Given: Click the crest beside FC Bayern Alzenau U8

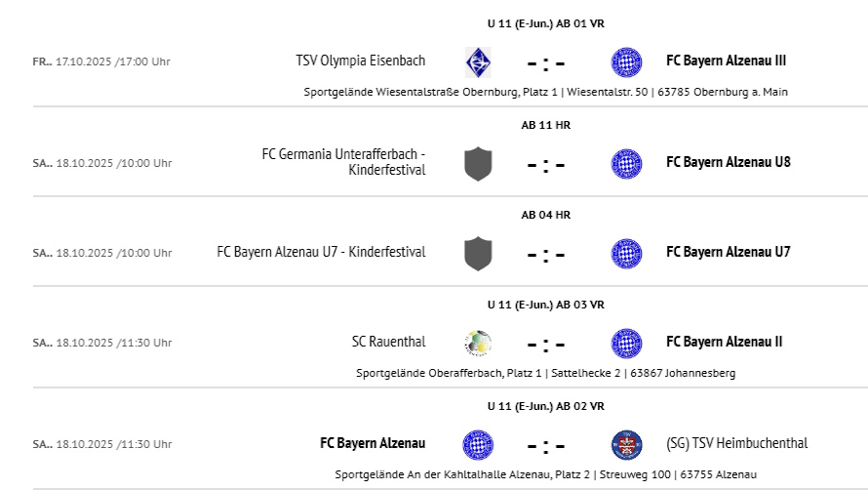Looking at the screenshot, I should 626,163.
